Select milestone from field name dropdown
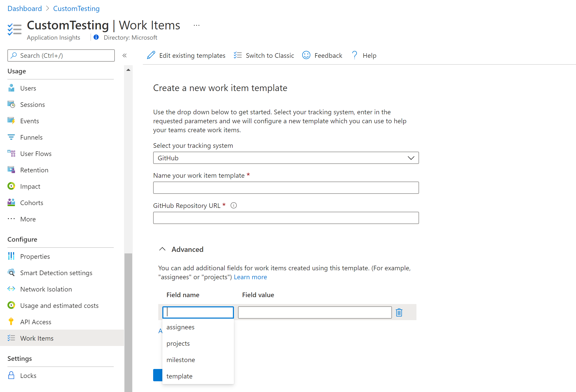This screenshot has width=576, height=392. [x=181, y=360]
